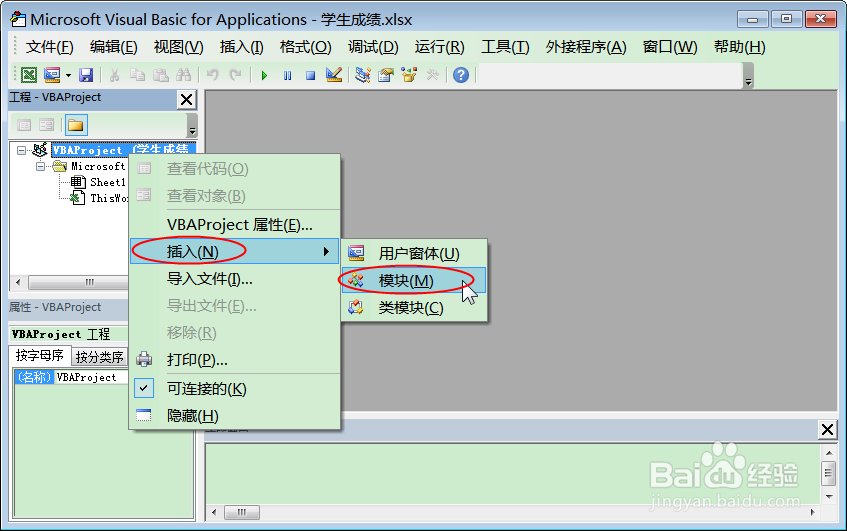Close the immediate window panel at bottom
The image size is (847, 531).
click(827, 430)
